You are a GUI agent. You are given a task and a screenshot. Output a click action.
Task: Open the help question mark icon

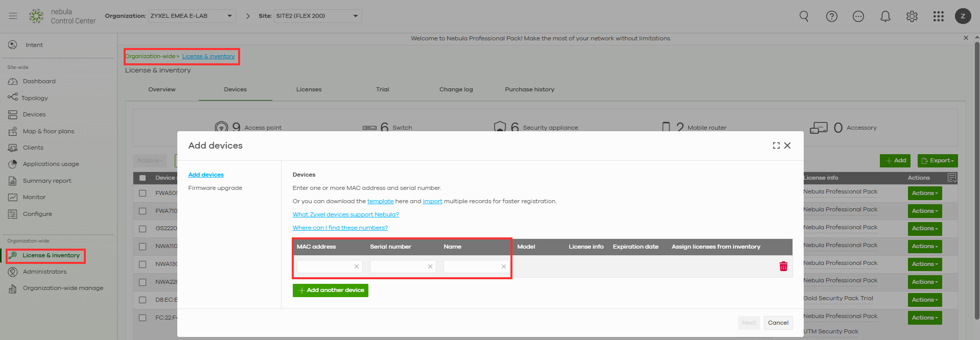click(832, 16)
